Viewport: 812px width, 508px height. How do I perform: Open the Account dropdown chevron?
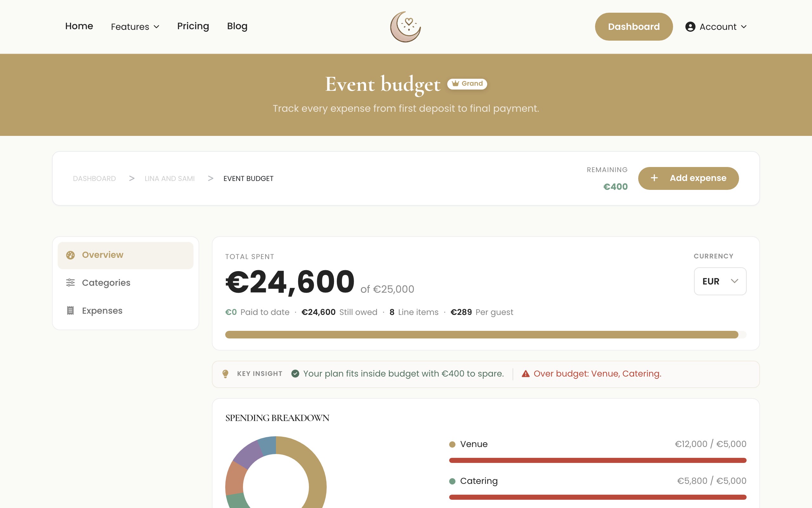point(743,27)
